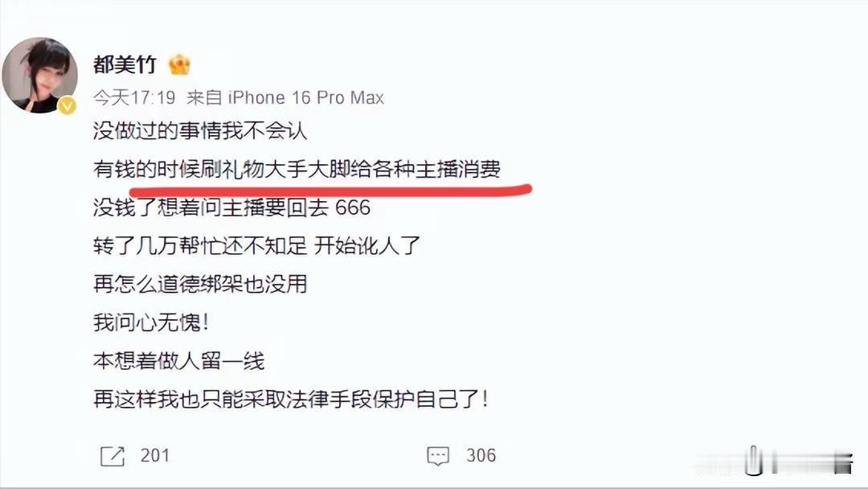Click the line ending with 666

tap(231, 208)
